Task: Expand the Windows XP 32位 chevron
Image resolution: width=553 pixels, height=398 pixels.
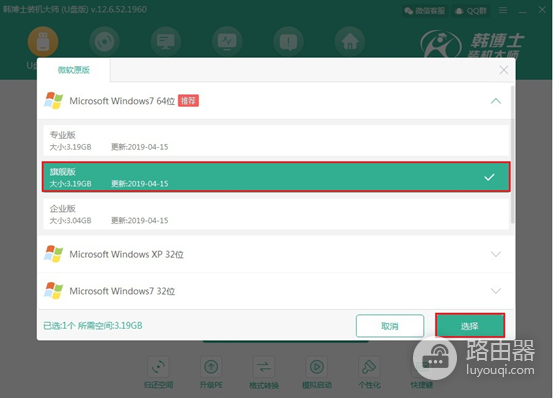Action: (x=496, y=254)
